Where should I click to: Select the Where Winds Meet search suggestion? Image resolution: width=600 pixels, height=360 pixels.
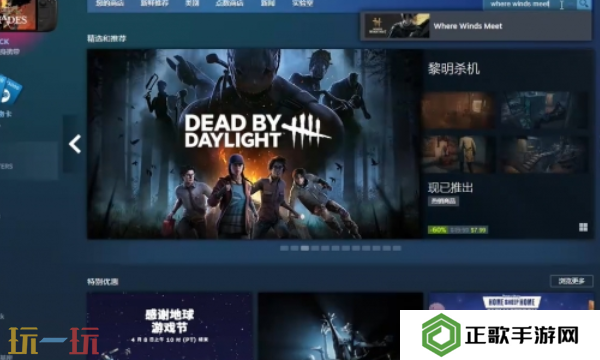pyautogui.click(x=476, y=26)
